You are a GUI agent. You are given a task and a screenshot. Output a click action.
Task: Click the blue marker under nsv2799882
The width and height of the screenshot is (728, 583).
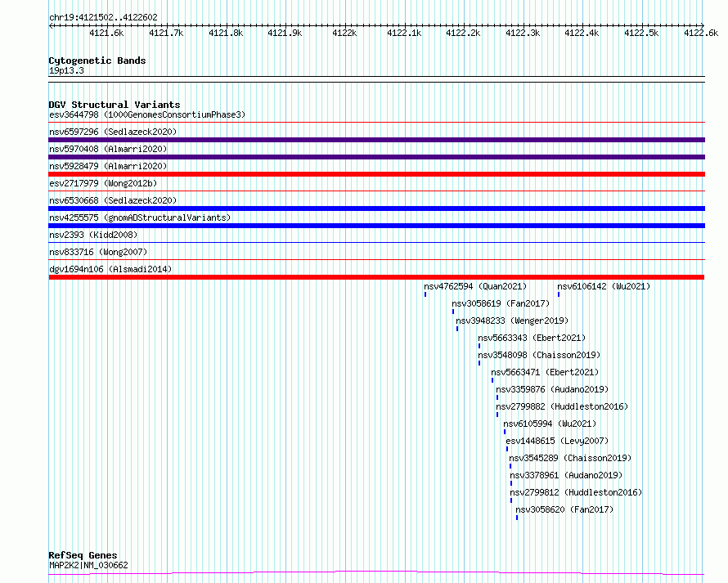(497, 415)
